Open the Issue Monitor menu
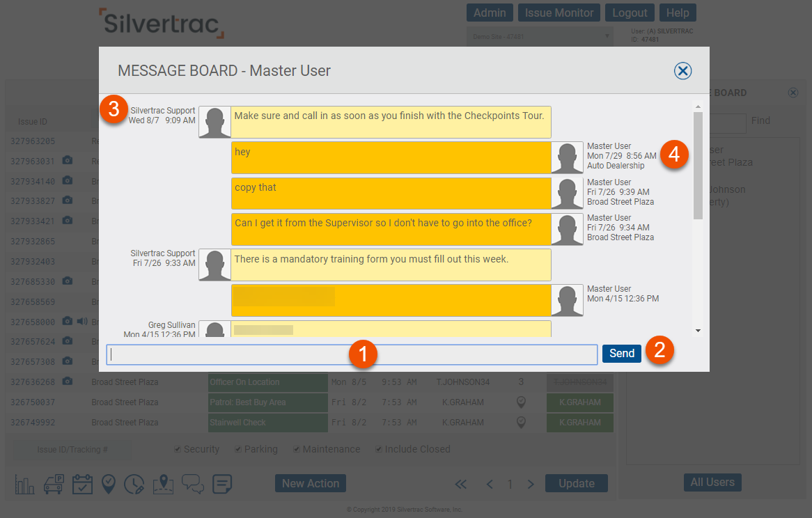 tap(559, 13)
